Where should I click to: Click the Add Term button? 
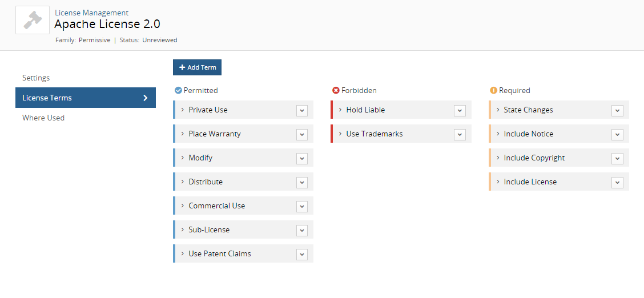click(197, 67)
